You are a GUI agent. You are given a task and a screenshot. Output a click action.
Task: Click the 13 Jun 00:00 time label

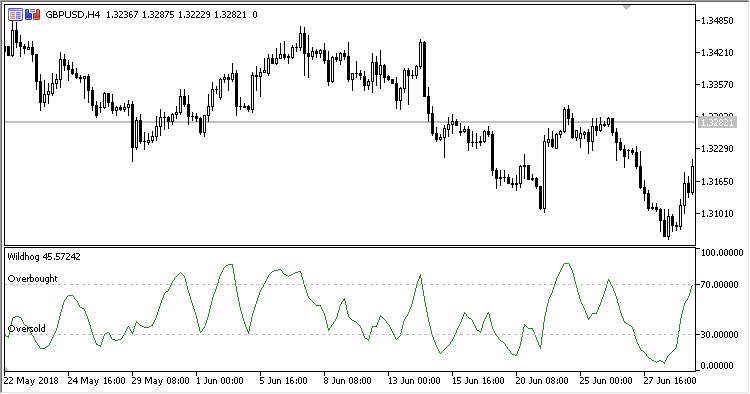(x=414, y=381)
